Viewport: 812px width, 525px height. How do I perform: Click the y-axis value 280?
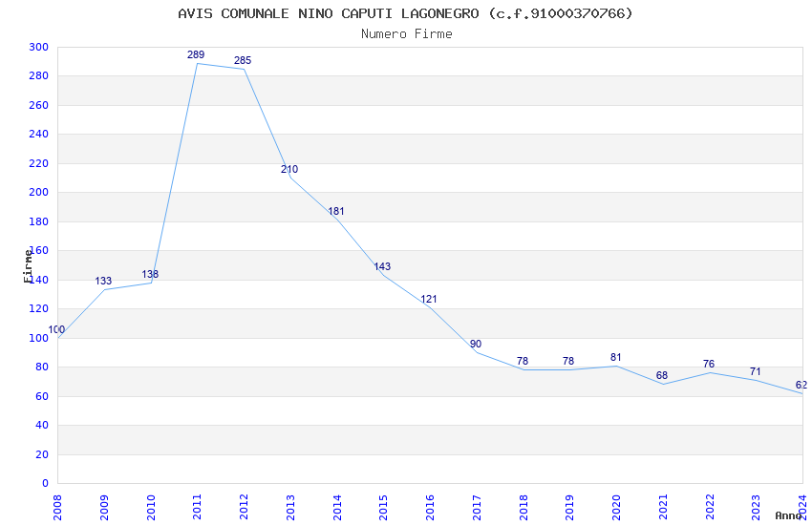click(38, 76)
